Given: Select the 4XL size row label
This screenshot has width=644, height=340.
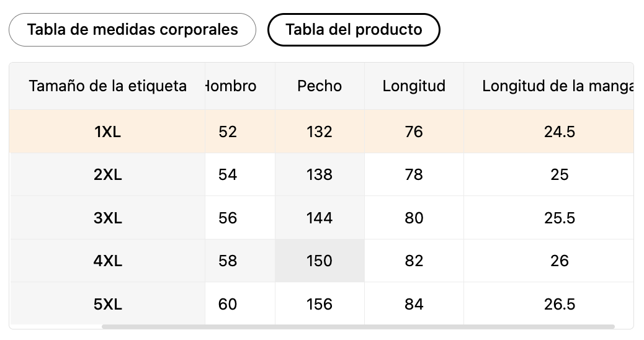Looking at the screenshot, I should (107, 261).
